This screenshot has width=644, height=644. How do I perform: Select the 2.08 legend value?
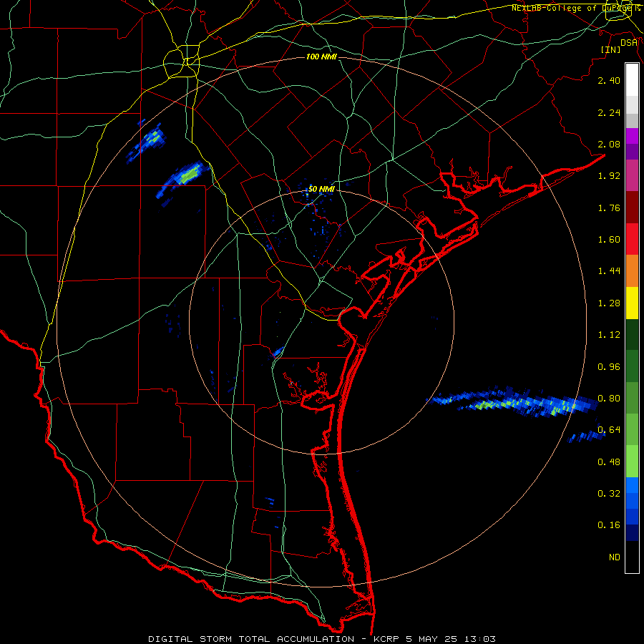coord(609,144)
